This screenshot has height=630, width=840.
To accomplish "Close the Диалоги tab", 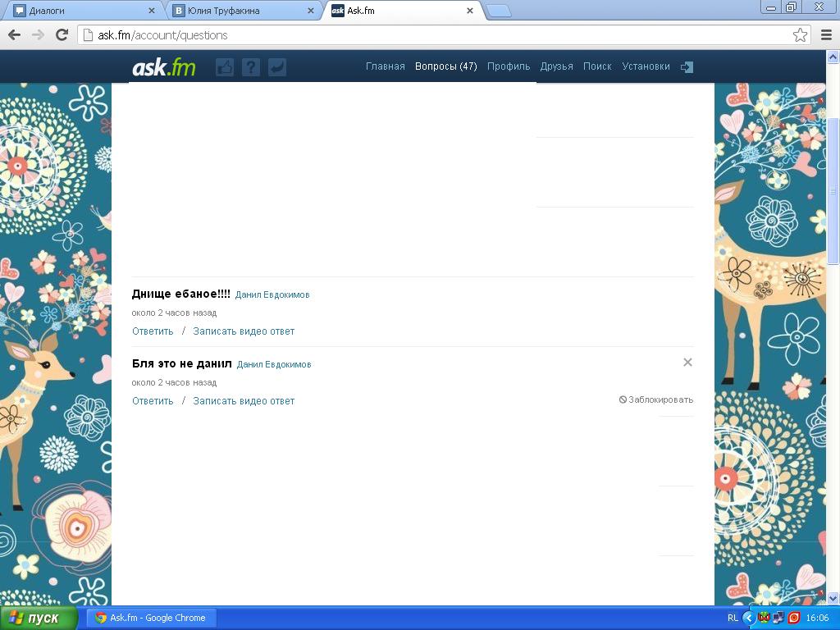I will coord(151,11).
